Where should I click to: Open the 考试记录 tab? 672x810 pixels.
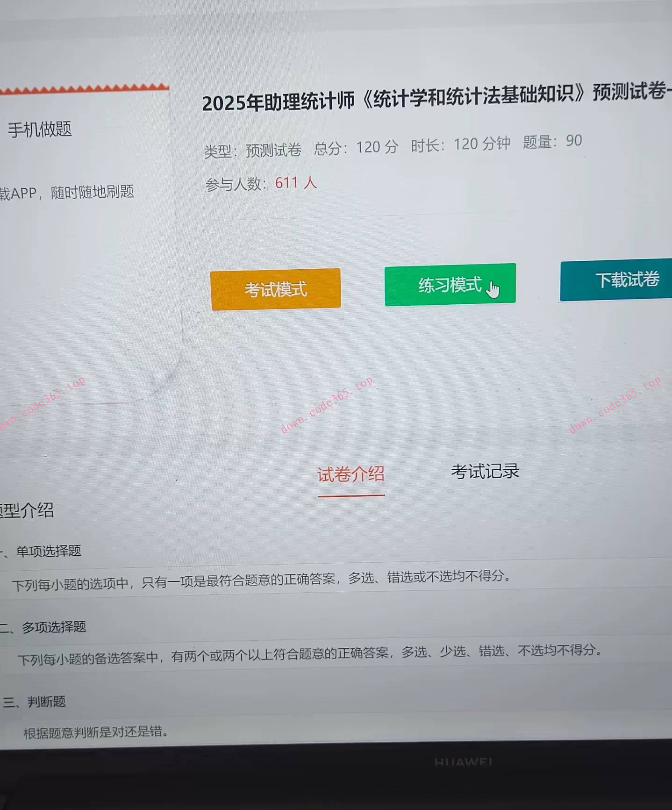coord(485,471)
